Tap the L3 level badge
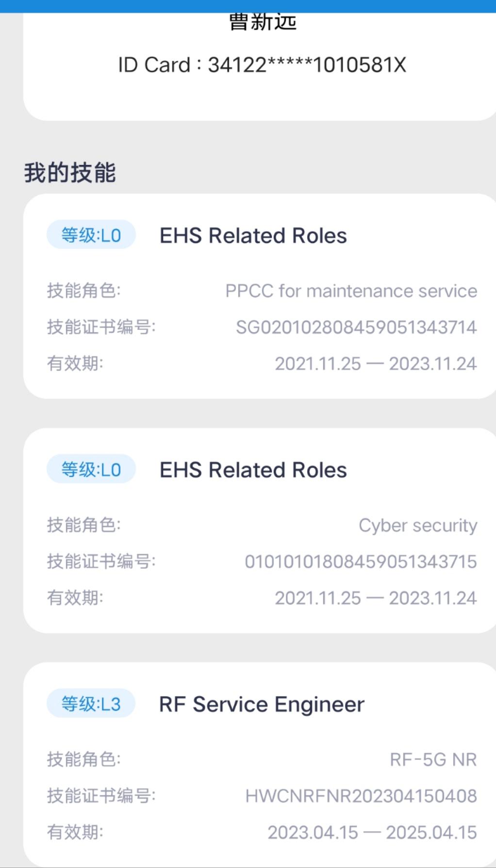Screen dimensions: 496x868 click(91, 704)
